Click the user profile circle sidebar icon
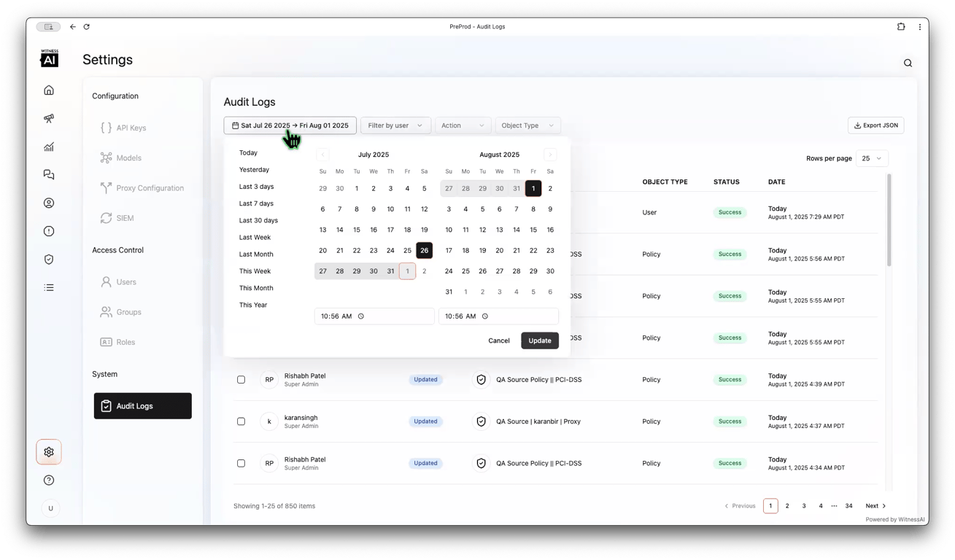Viewport: 955px width, 560px height. click(x=49, y=203)
